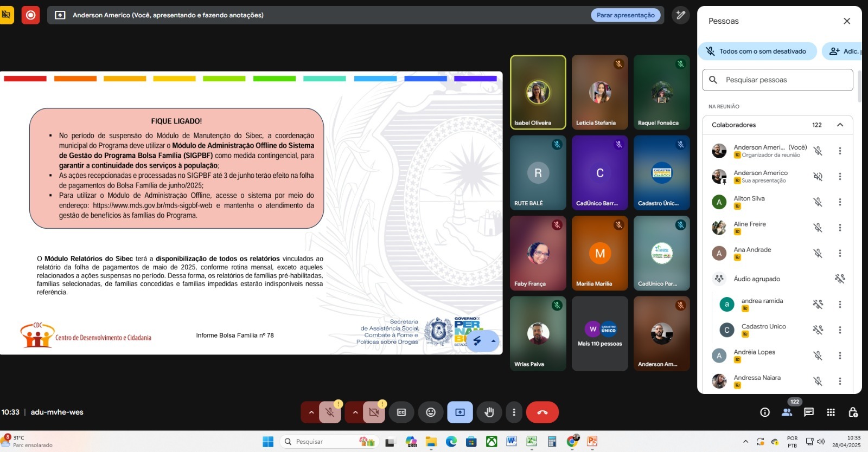Toggle closed captions button
Image resolution: width=868 pixels, height=452 pixels.
tap(401, 412)
